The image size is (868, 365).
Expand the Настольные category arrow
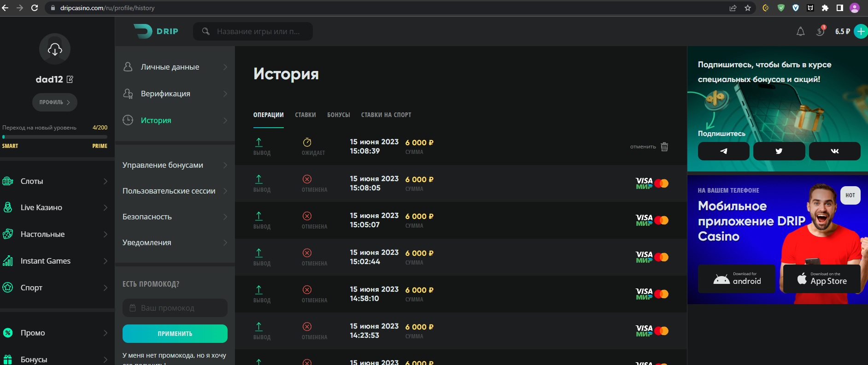coord(106,234)
